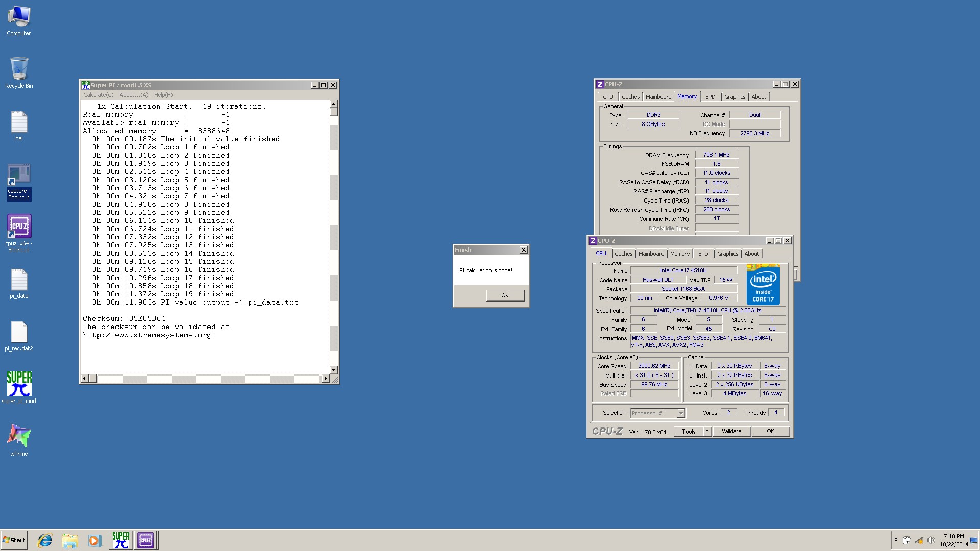The height and width of the screenshot is (551, 980).
Task: Select the super_pi_mod desktop icon
Action: pos(19,388)
